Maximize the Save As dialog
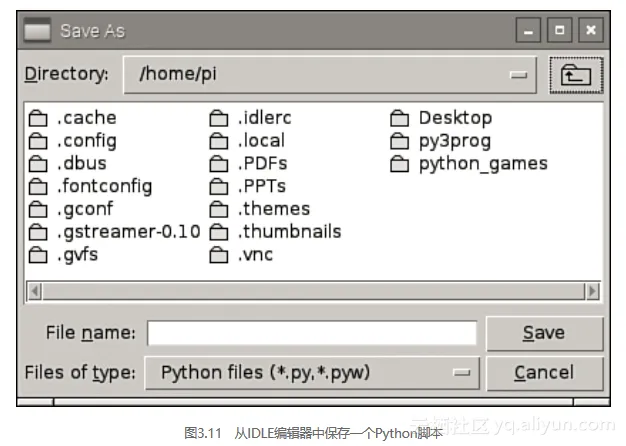This screenshot has height=446, width=626. (x=559, y=30)
